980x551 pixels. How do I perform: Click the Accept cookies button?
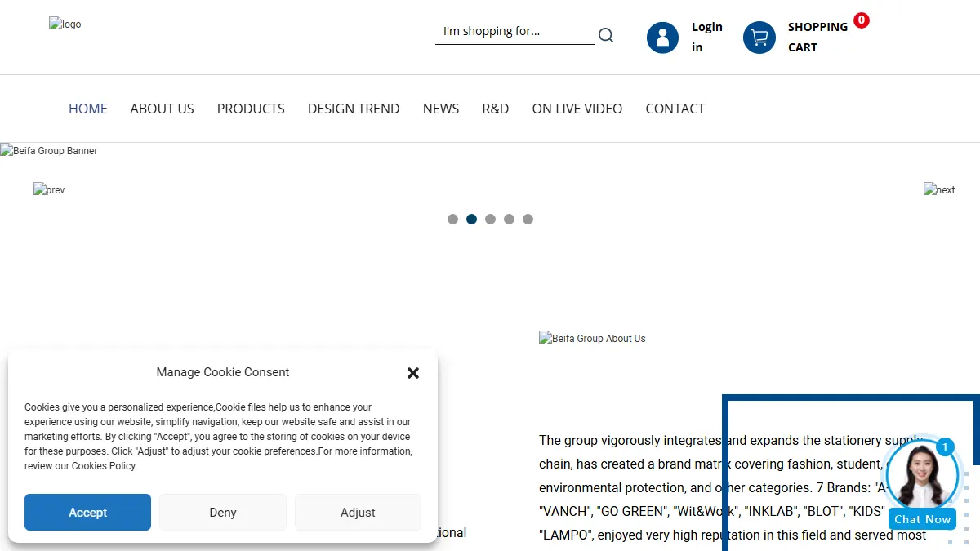87,513
